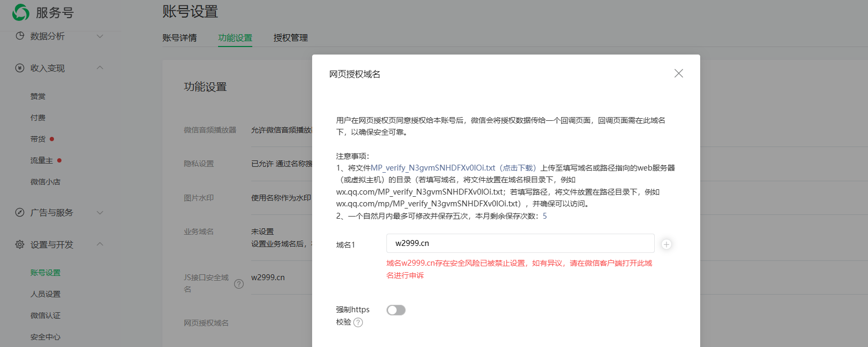
Task: Open 微信认证 in the sidebar
Action: [45, 315]
